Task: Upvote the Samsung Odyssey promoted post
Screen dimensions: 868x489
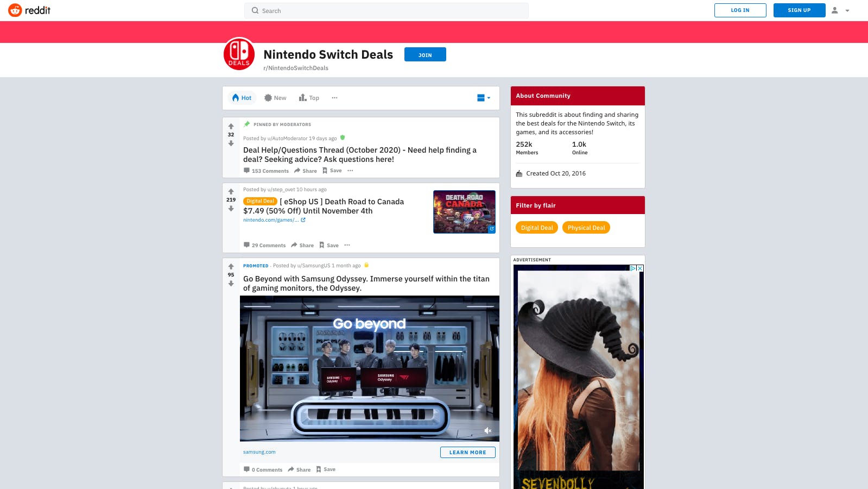Action: click(231, 266)
